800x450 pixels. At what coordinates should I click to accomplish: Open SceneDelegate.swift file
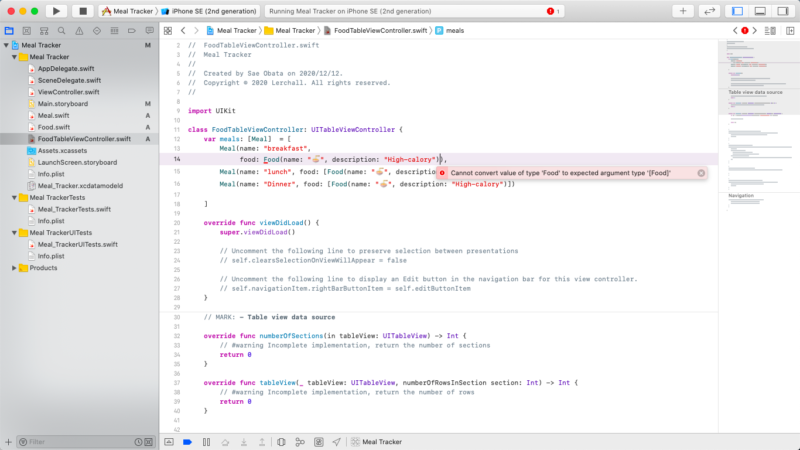pyautogui.click(x=69, y=80)
